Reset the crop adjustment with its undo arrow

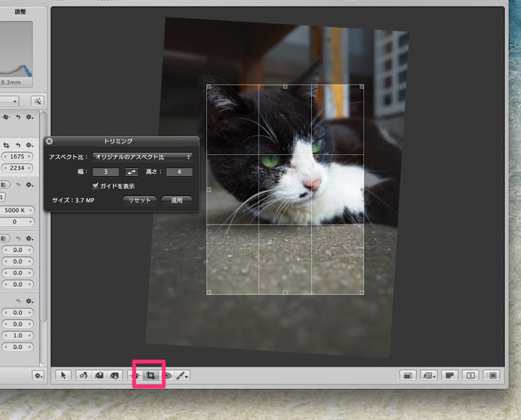tap(18, 145)
